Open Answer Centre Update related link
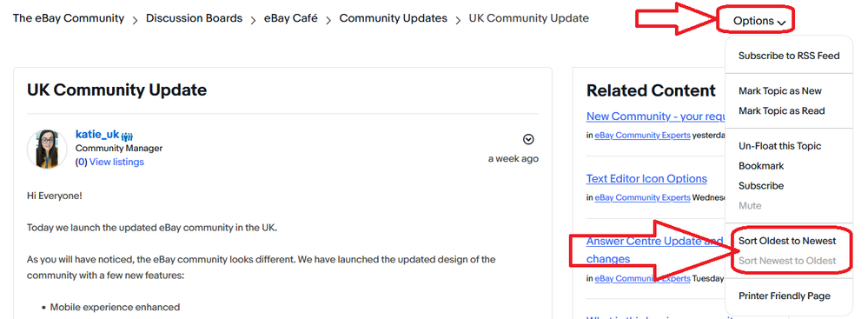The width and height of the screenshot is (868, 319). tap(655, 249)
